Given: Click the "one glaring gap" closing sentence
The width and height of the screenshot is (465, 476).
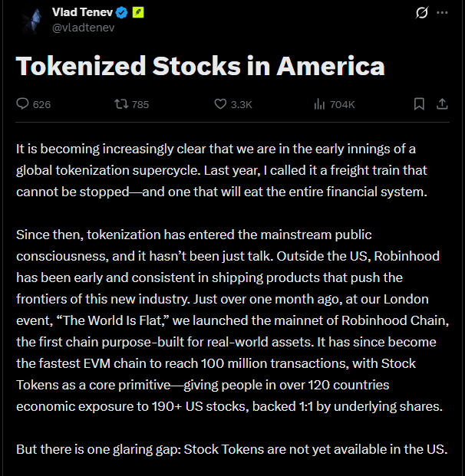Looking at the screenshot, I should tap(232, 449).
